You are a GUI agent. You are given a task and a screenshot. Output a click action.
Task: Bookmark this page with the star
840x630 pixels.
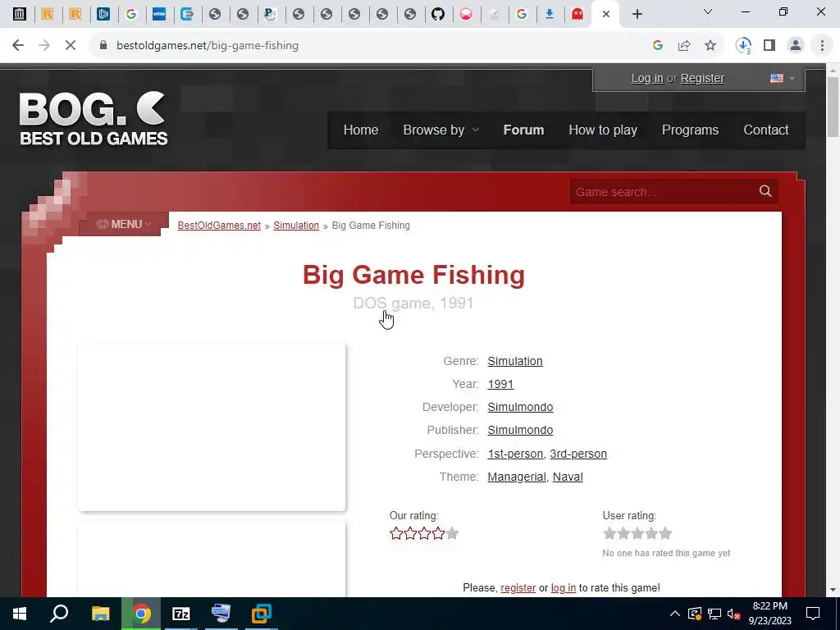710,46
